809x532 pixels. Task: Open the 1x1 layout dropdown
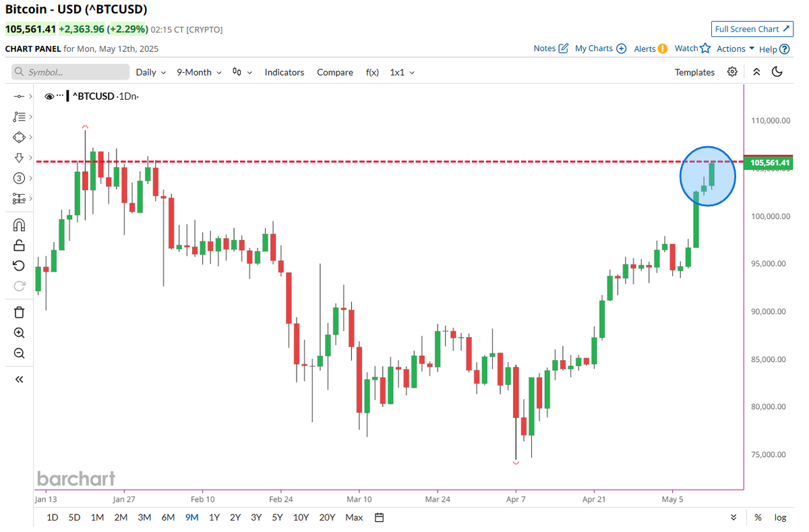(401, 72)
